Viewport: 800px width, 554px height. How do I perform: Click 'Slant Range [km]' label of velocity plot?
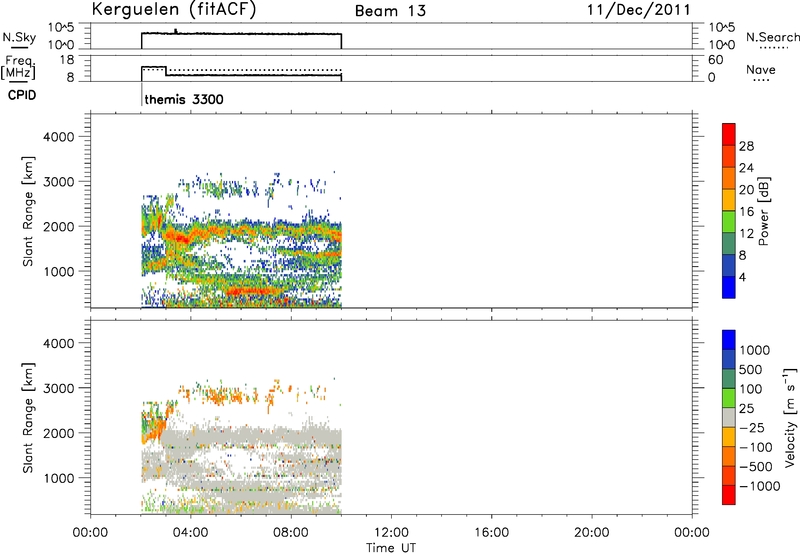pyautogui.click(x=28, y=417)
